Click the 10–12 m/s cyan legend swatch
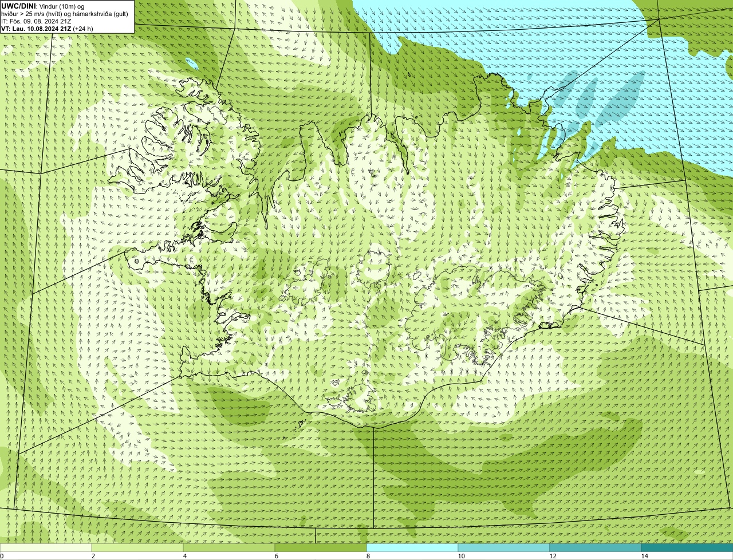Viewport: 733px width, 560px height. point(504,547)
